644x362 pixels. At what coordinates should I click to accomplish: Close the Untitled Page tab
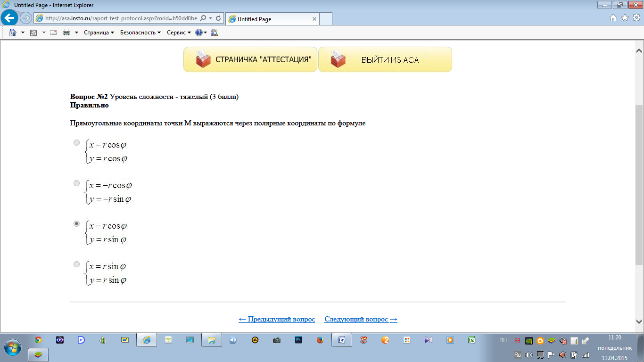point(314,19)
